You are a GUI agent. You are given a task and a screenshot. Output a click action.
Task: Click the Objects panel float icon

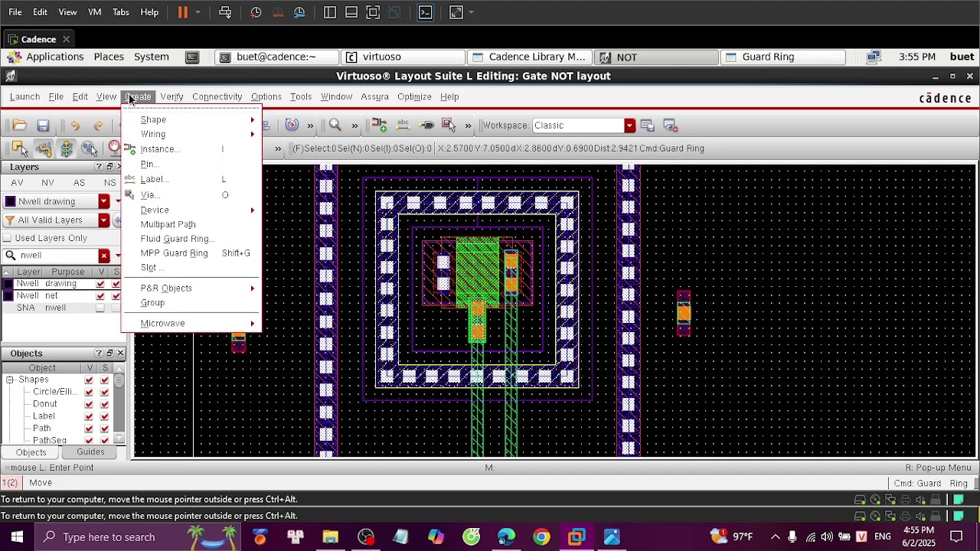[x=109, y=353]
